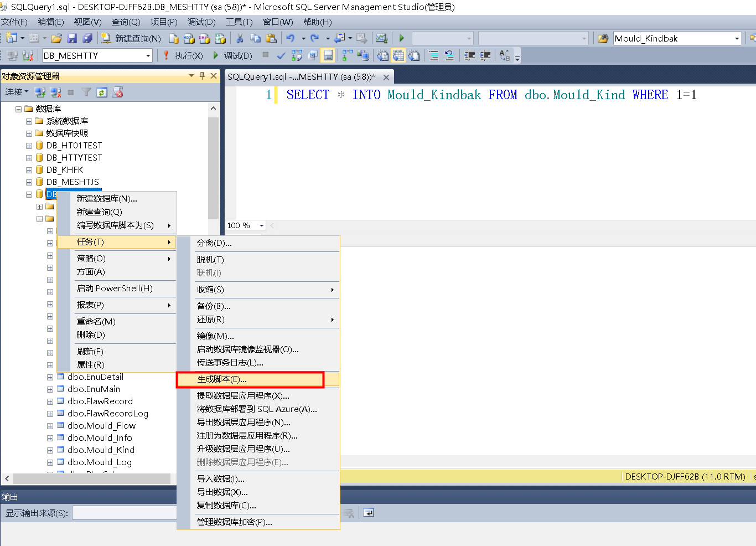Image resolution: width=756 pixels, height=546 pixels.
Task: Open a file with the Open File icon
Action: (x=56, y=38)
